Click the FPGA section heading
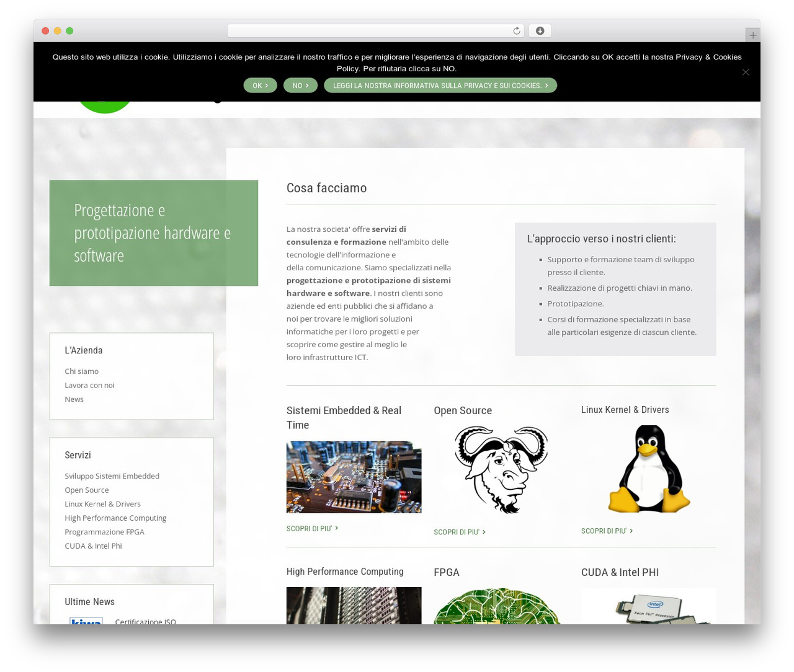The width and height of the screenshot is (794, 672). click(x=447, y=572)
